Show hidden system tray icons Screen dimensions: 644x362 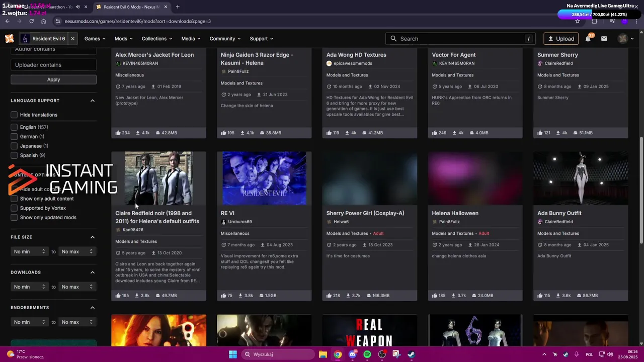(544, 354)
